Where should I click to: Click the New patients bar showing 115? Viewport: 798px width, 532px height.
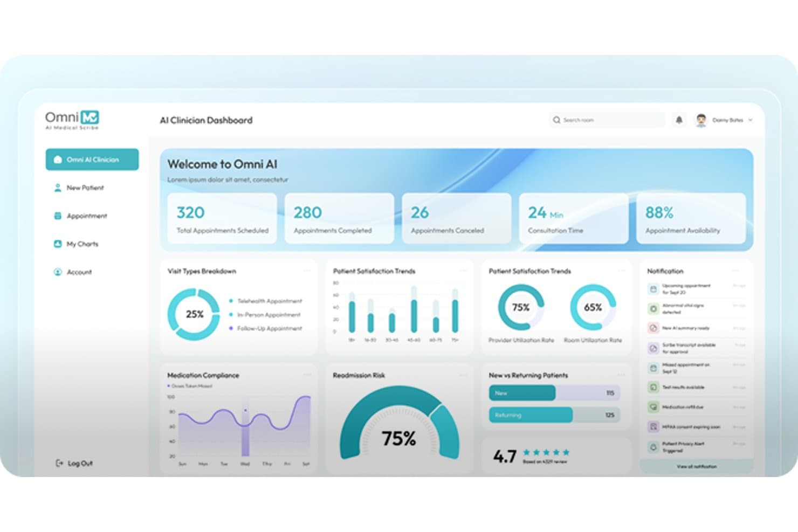click(554, 393)
